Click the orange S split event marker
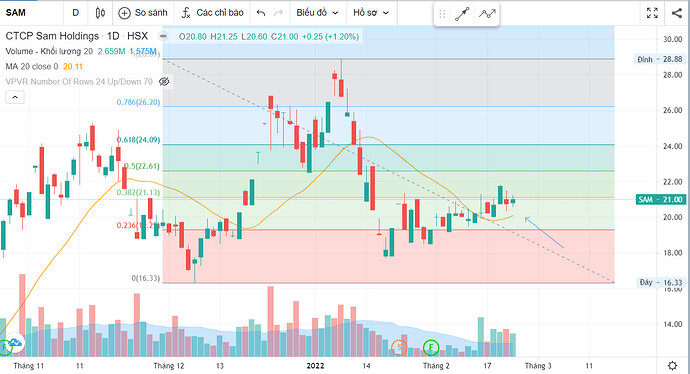Screen dimensions: 690x374 pos(399,348)
